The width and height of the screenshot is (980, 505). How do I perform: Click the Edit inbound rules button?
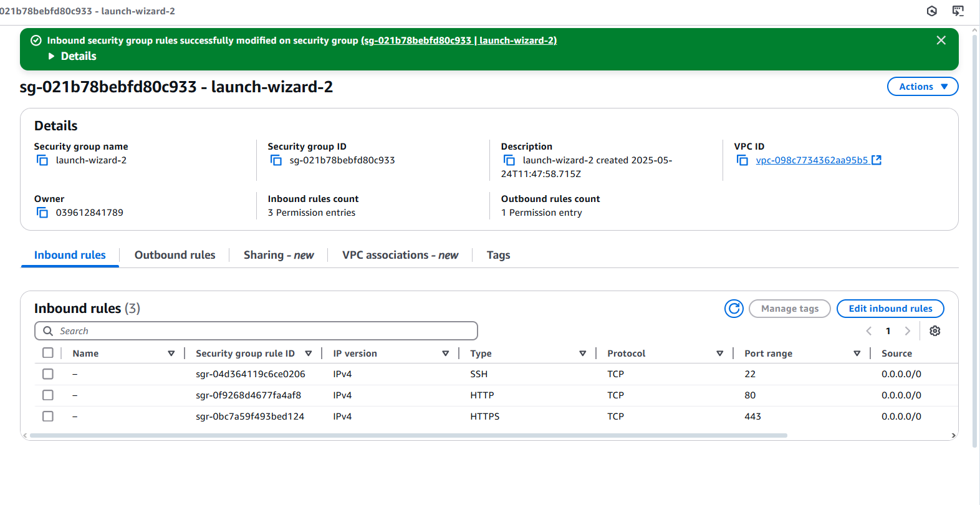(x=890, y=309)
